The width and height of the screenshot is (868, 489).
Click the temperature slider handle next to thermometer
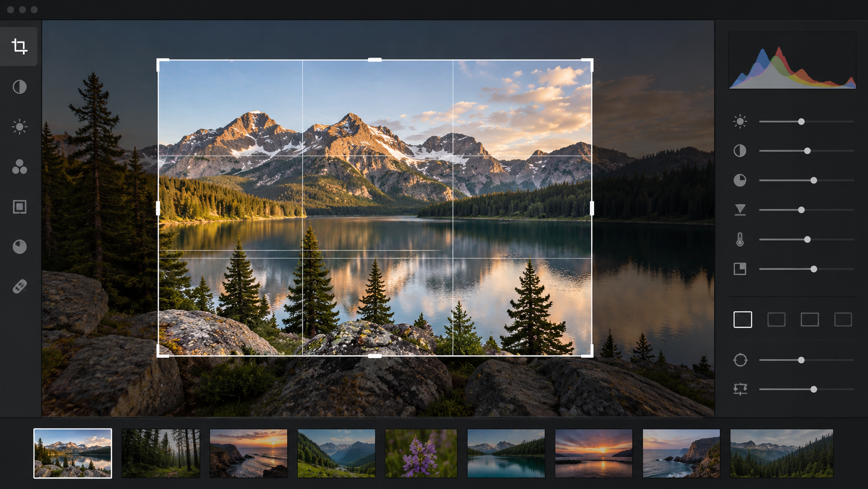(x=807, y=240)
